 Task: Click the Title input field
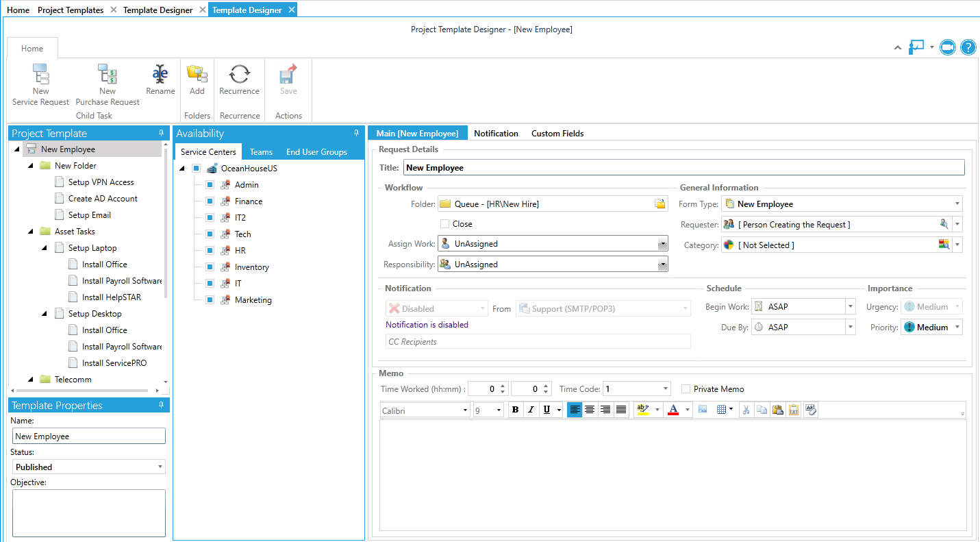683,167
